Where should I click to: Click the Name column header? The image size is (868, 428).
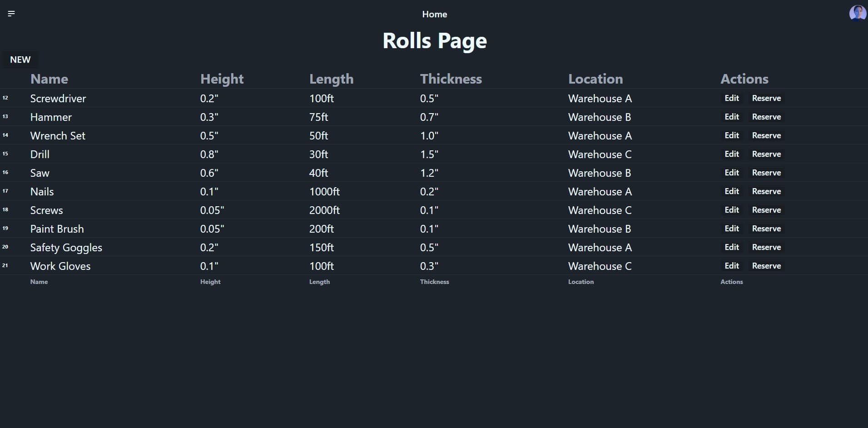(x=49, y=79)
